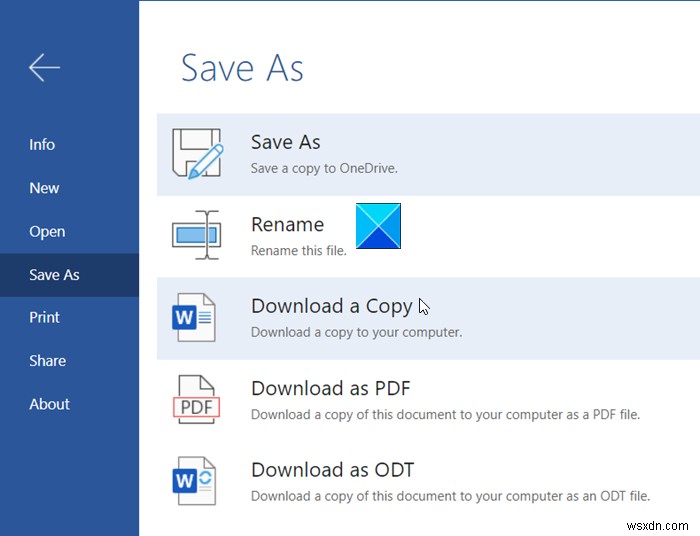Choose the Save As option title
Screen dimensions: 700x536
click(286, 142)
